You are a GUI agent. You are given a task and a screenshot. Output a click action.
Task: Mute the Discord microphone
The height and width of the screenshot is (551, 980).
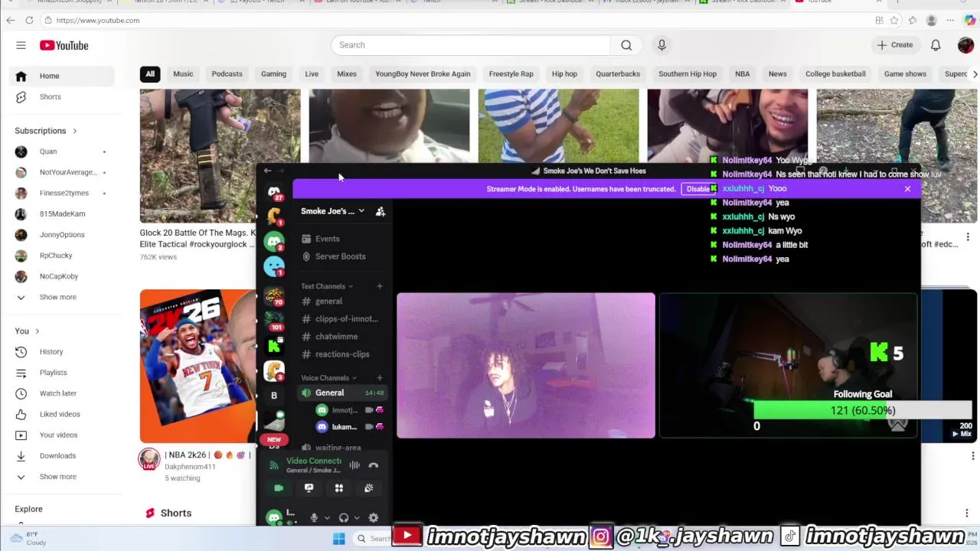(x=314, y=518)
